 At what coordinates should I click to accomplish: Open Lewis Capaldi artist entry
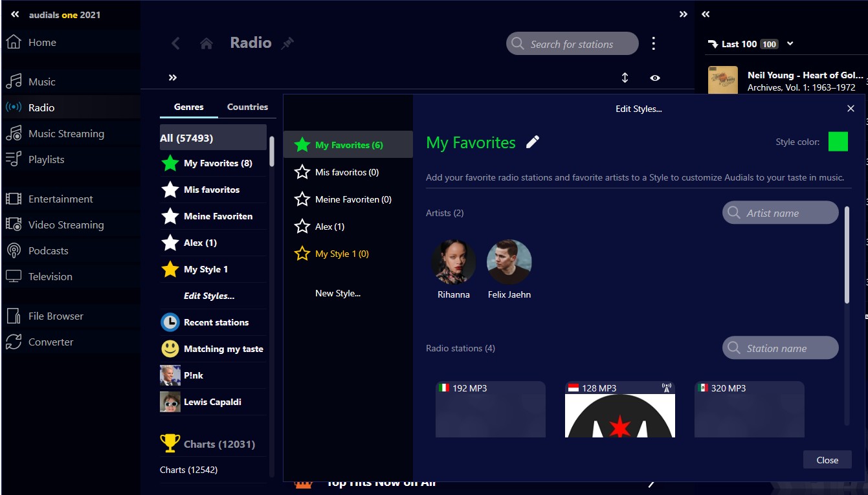(x=213, y=402)
